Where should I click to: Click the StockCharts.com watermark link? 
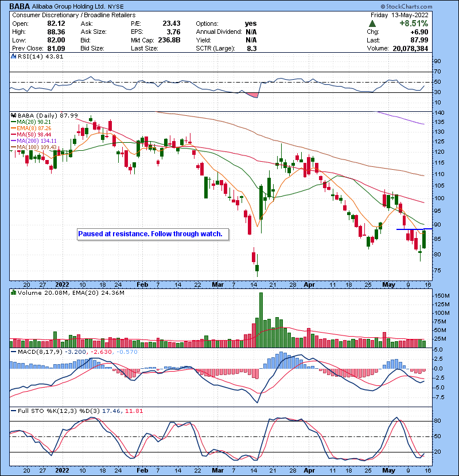tap(406, 6)
